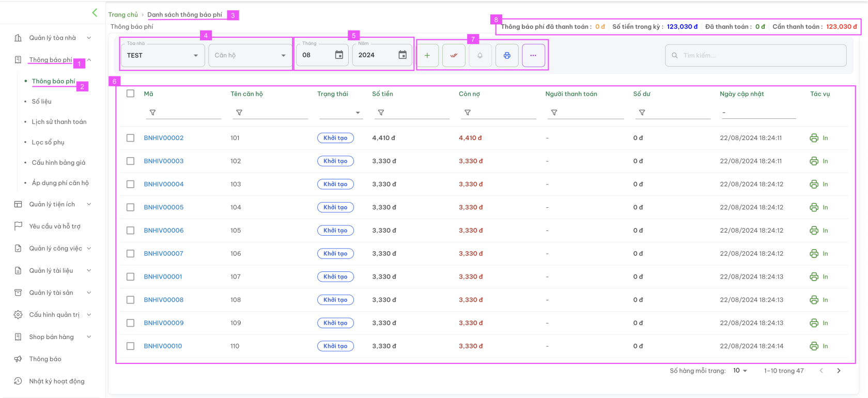Print the BNHIV00002 row using printer icon
This screenshot has height=398, width=868.
click(814, 138)
